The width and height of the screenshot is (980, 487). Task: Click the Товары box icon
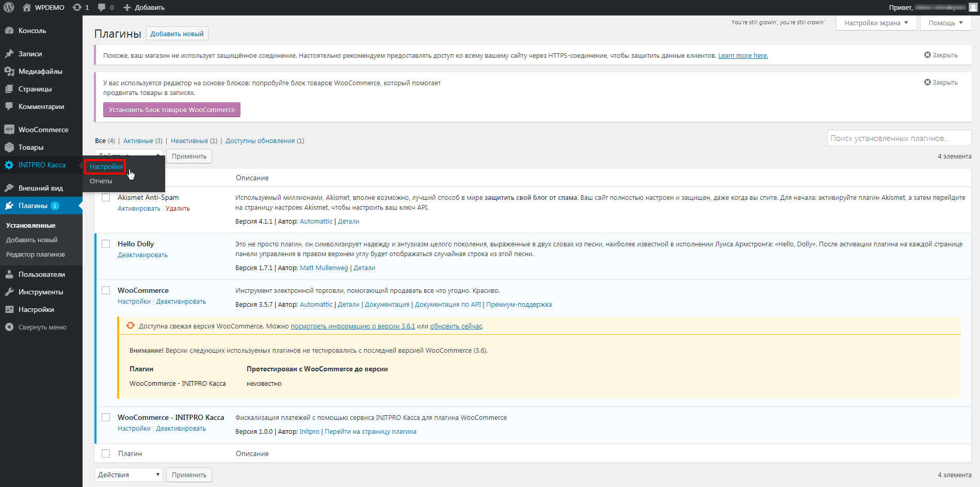(x=9, y=147)
